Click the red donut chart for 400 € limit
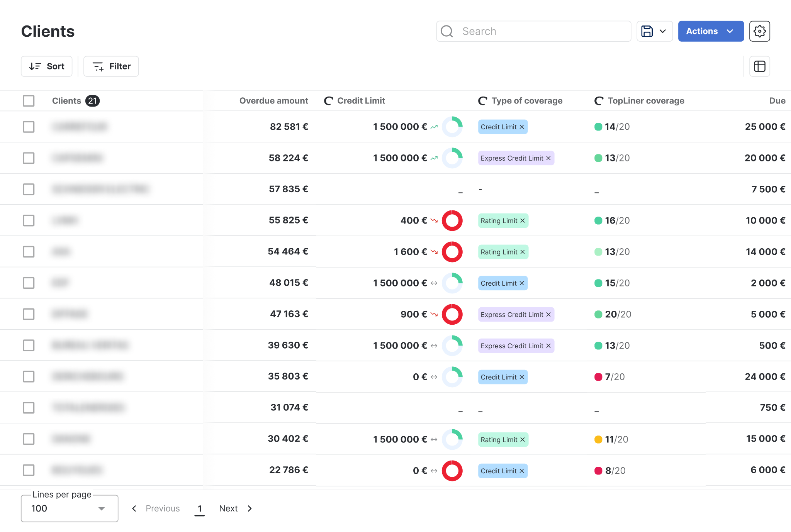 (x=452, y=220)
